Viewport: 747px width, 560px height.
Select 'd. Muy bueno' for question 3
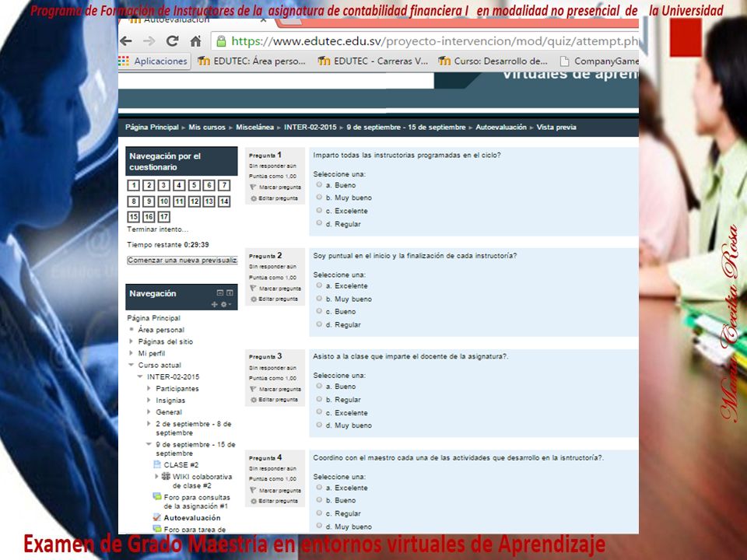[x=319, y=425]
